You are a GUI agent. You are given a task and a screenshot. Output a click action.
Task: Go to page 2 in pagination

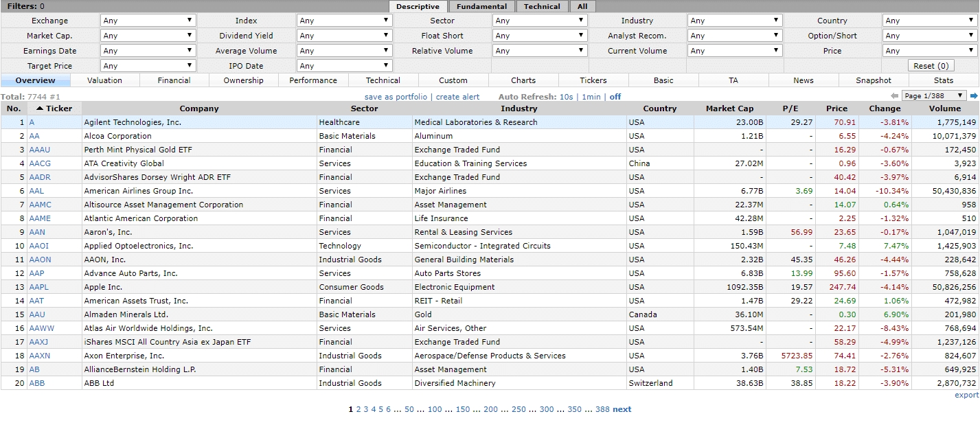(358, 409)
